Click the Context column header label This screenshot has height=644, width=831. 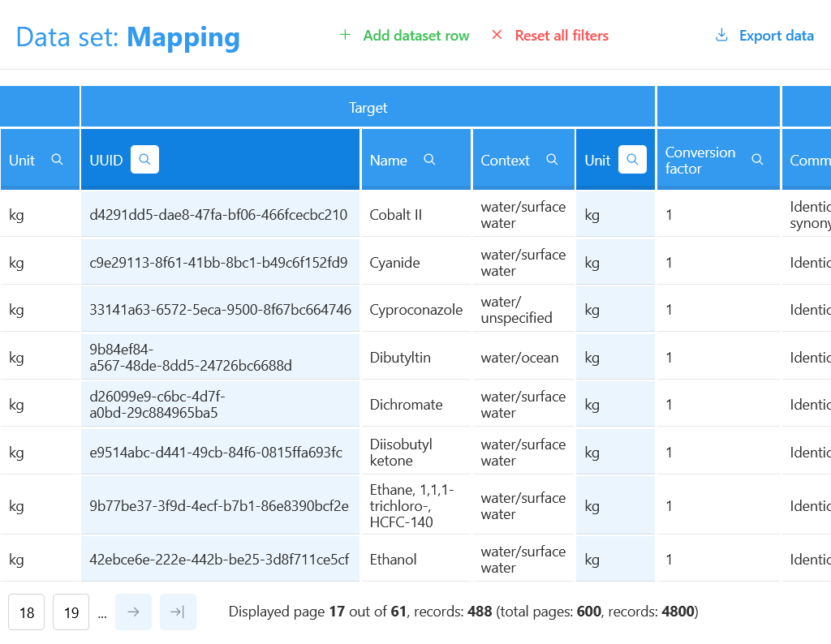click(505, 161)
